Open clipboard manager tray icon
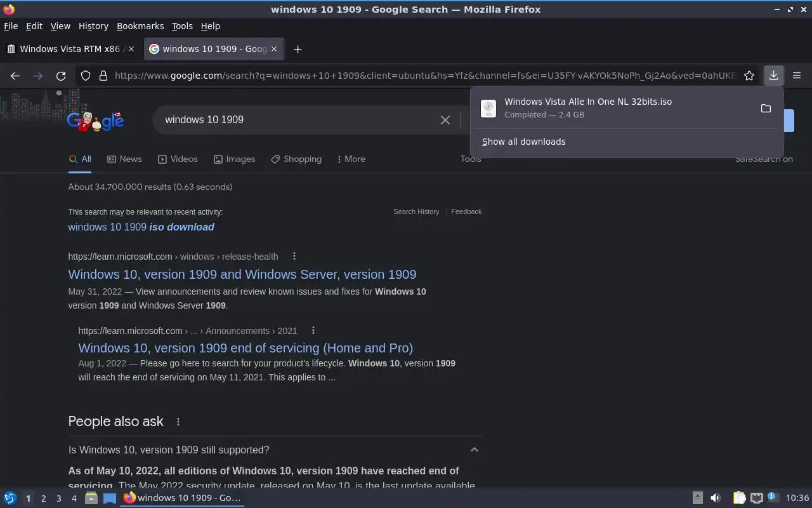This screenshot has height=508, width=812. pos(739,498)
